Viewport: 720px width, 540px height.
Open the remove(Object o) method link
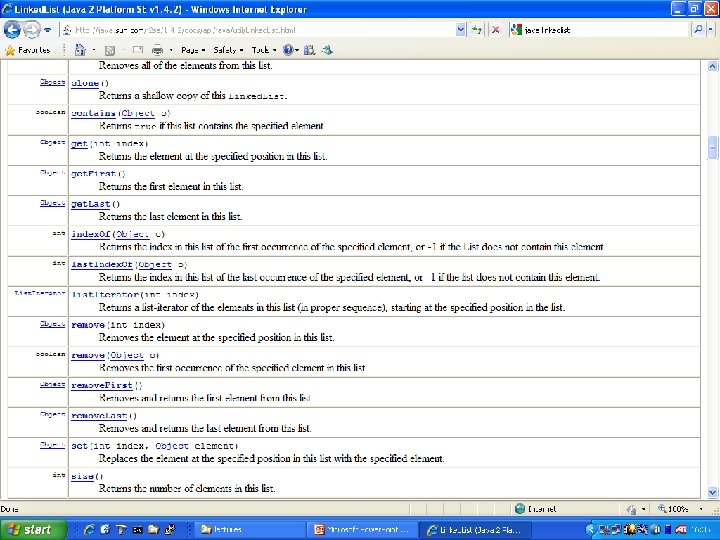(x=88, y=355)
